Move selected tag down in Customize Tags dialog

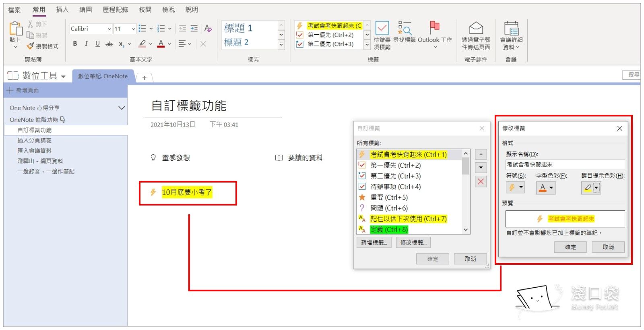(481, 168)
